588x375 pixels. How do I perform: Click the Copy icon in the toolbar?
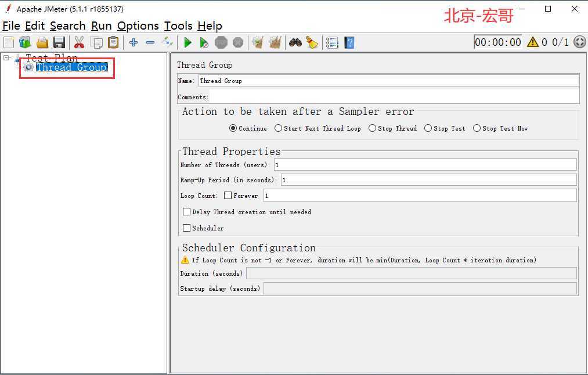96,42
